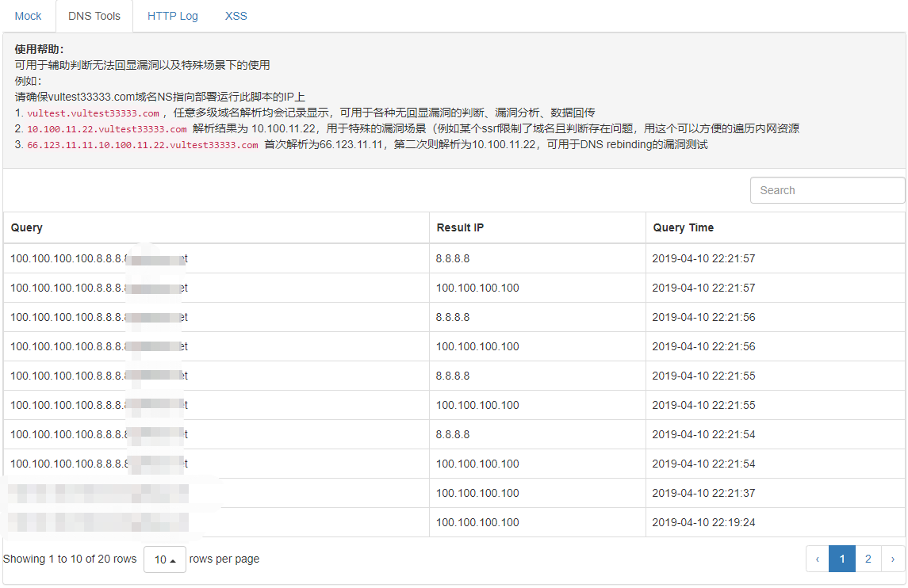Select page 1 in pagination
The image size is (908, 588).
coord(842,559)
